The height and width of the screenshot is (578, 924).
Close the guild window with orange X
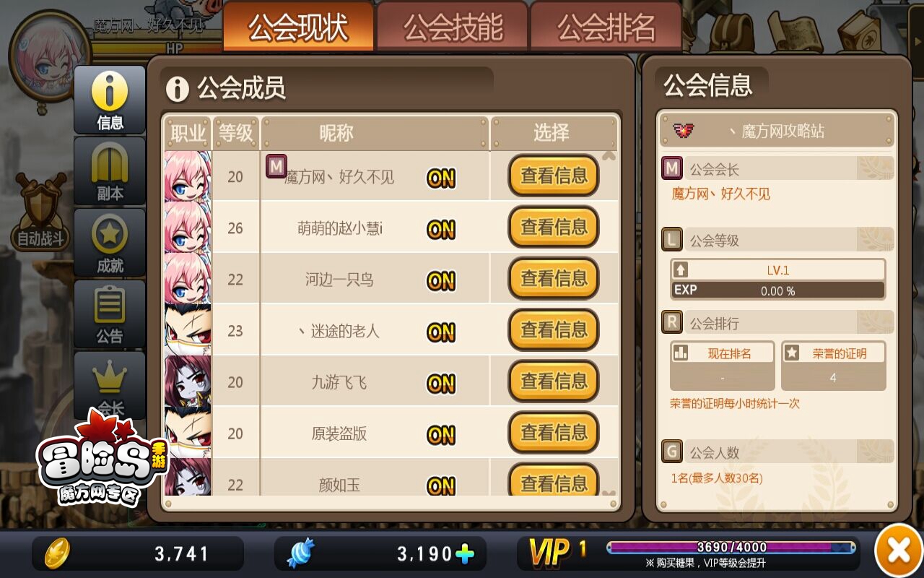pyautogui.click(x=899, y=551)
